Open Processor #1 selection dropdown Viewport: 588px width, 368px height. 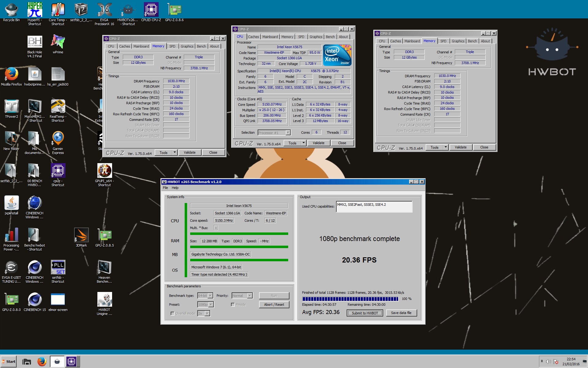tap(288, 132)
